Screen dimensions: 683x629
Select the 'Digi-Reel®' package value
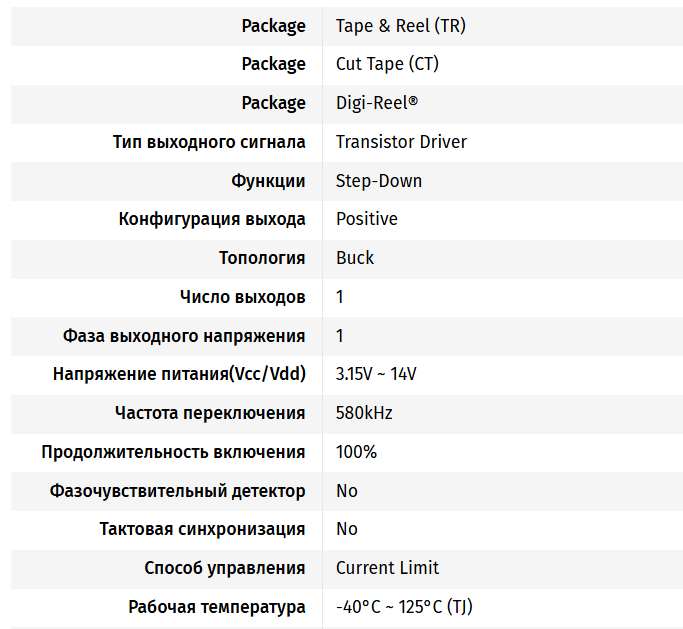[377, 103]
